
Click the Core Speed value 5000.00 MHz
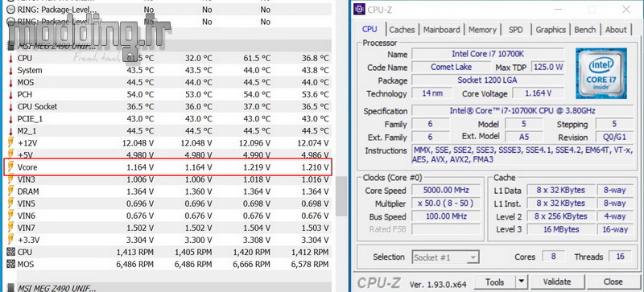(446, 190)
